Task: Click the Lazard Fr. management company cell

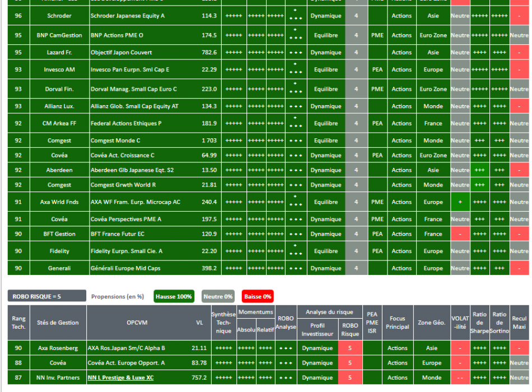Action: tap(59, 53)
